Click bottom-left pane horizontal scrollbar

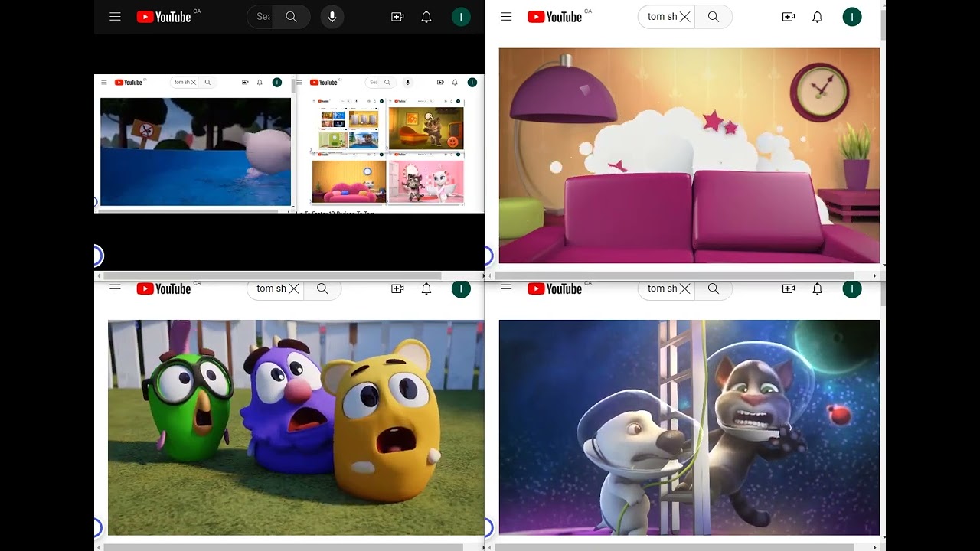(283, 547)
